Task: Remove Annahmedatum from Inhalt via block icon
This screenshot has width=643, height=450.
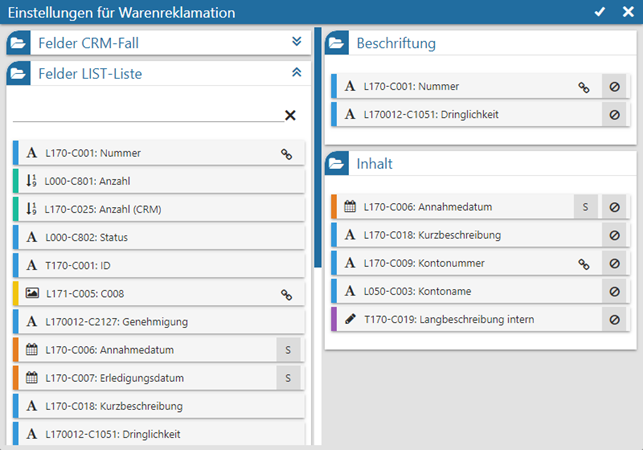Action: click(x=615, y=207)
